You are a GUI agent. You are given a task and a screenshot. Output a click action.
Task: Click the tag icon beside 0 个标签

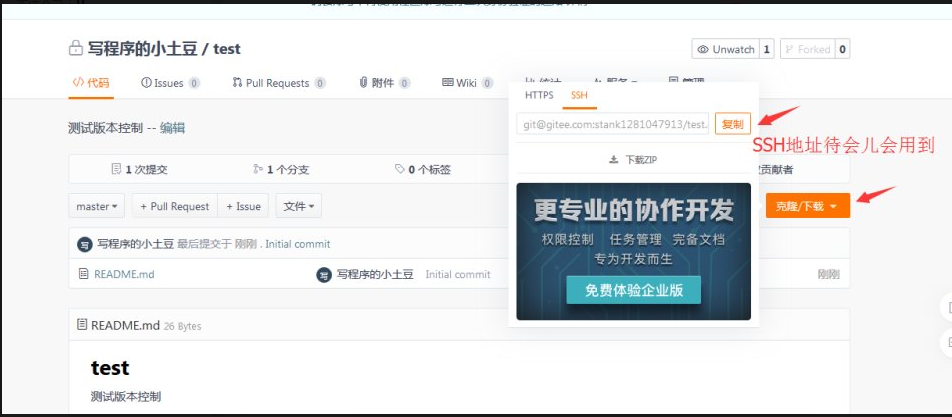click(400, 169)
